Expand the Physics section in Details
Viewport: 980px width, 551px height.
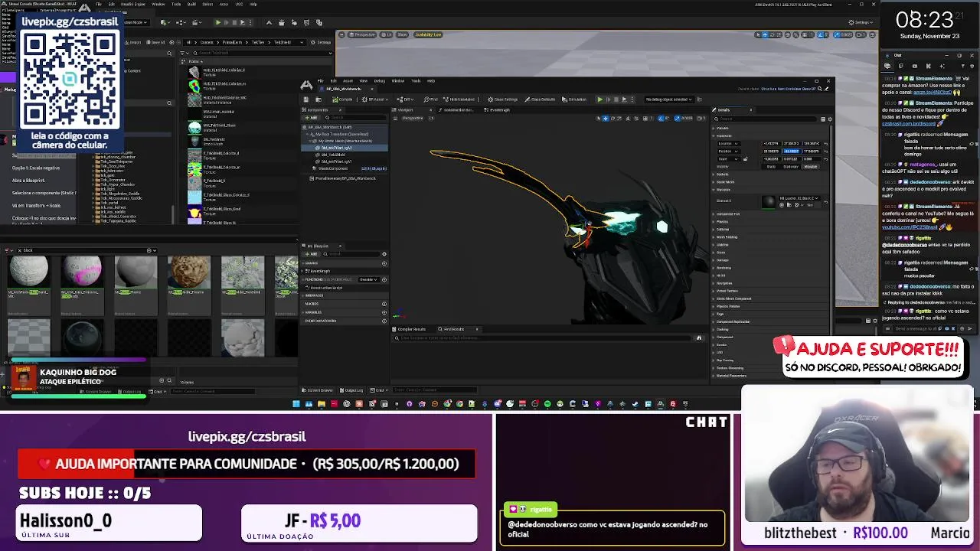[x=714, y=221]
